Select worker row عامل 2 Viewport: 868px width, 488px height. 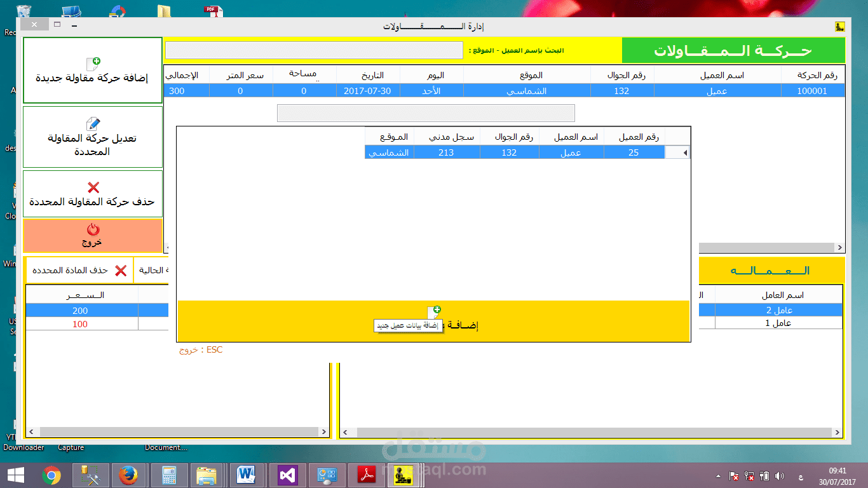[x=778, y=310]
